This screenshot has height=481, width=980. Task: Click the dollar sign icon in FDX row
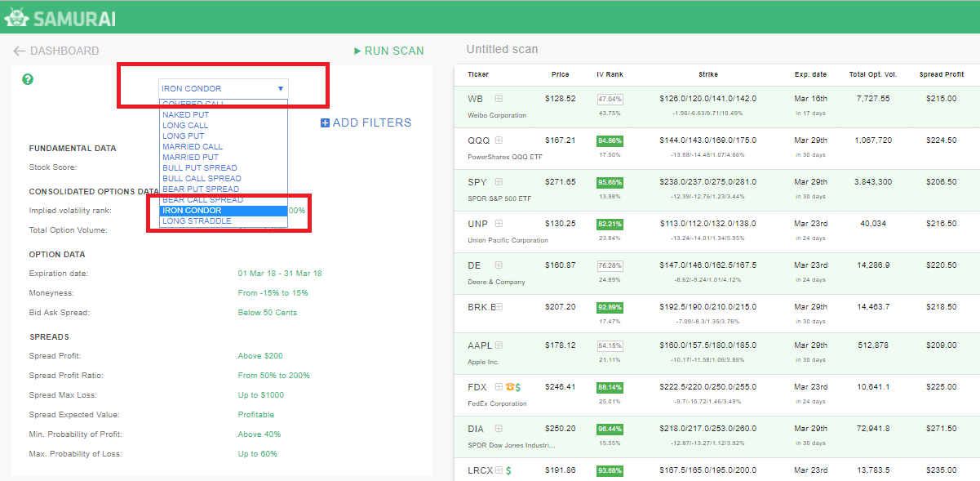pyautogui.click(x=518, y=387)
